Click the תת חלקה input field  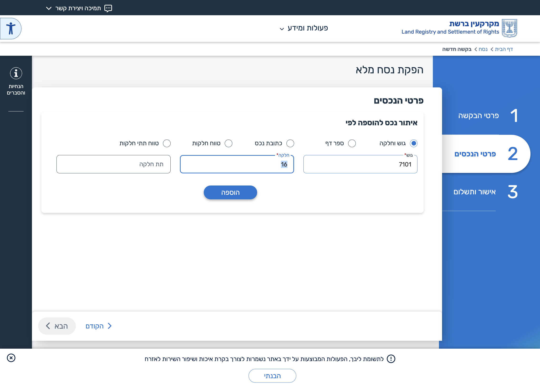click(113, 164)
